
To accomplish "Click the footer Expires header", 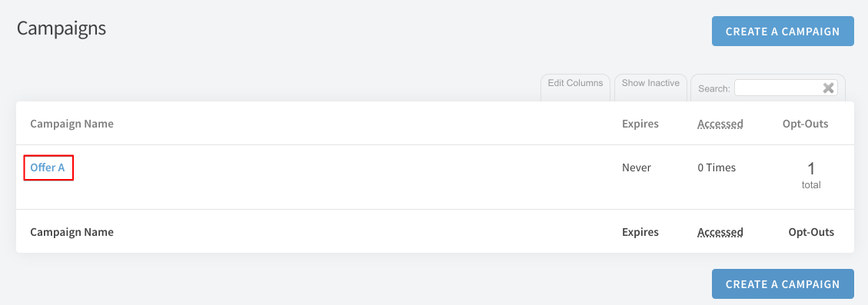I will [640, 232].
